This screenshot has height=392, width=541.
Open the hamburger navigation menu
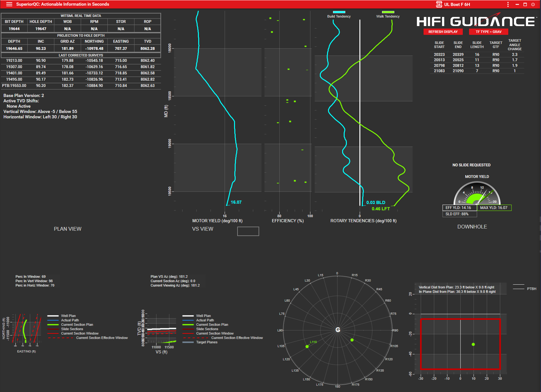pyautogui.click(x=8, y=4)
